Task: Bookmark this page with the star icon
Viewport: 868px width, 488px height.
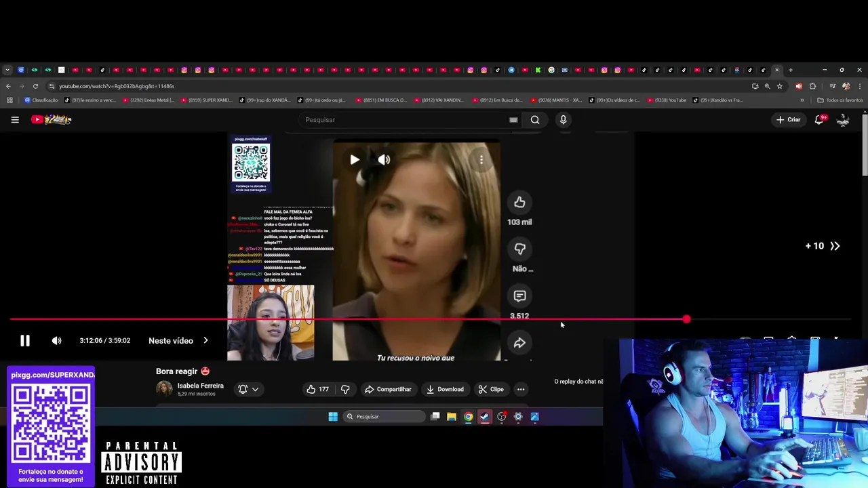Action: [780, 86]
